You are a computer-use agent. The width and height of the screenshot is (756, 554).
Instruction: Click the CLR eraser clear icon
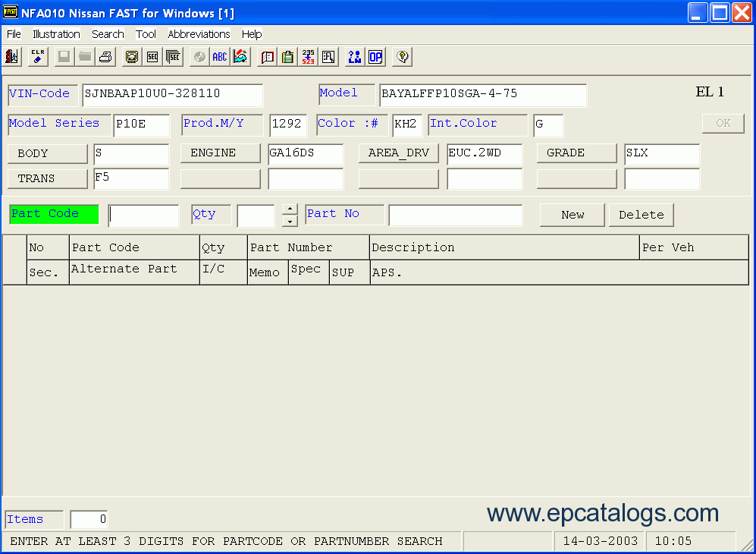pos(38,57)
